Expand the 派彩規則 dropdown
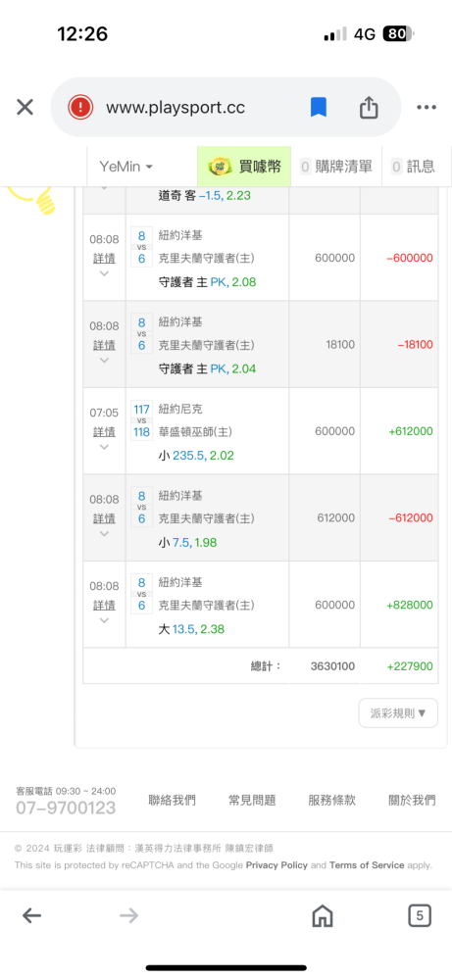This screenshot has height=980, width=452. click(398, 713)
